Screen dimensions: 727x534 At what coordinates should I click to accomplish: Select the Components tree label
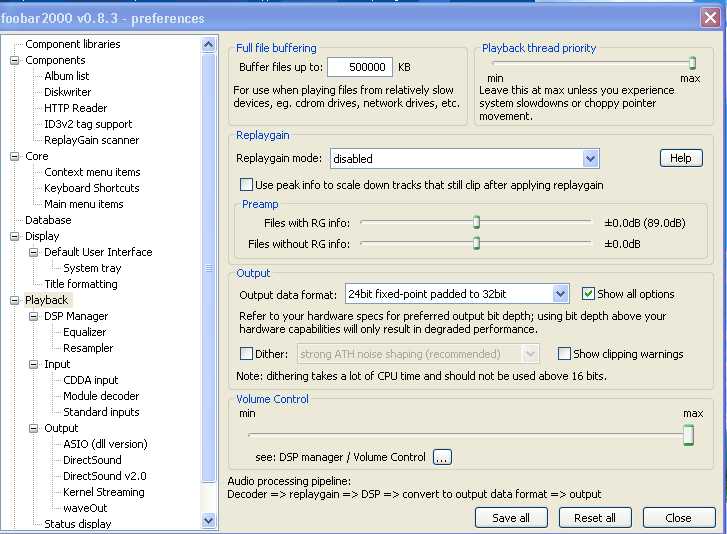click(55, 60)
